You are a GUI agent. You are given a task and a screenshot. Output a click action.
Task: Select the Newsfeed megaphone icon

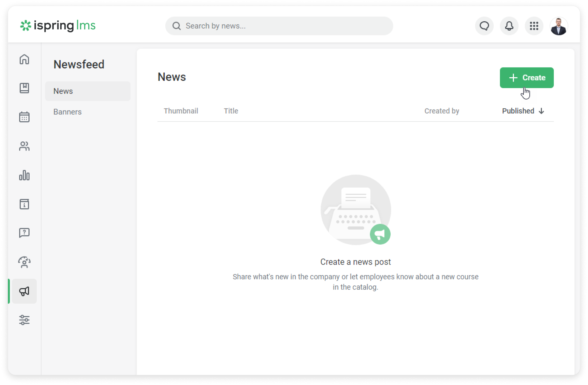click(x=24, y=291)
